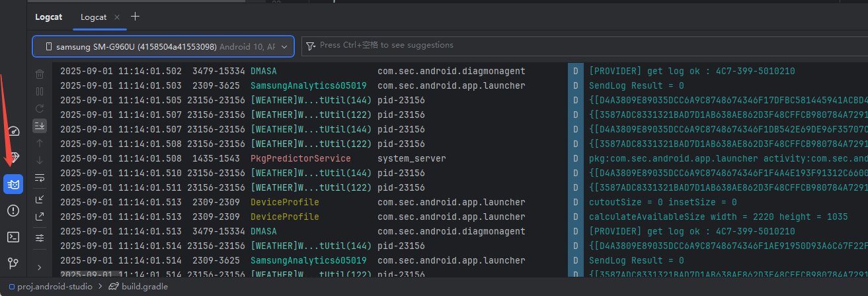Open the Terminal tool window icon
868x296 pixels.
click(x=13, y=237)
